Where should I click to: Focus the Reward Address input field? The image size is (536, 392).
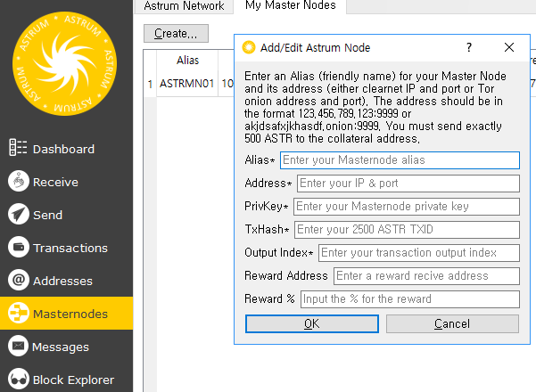point(426,276)
